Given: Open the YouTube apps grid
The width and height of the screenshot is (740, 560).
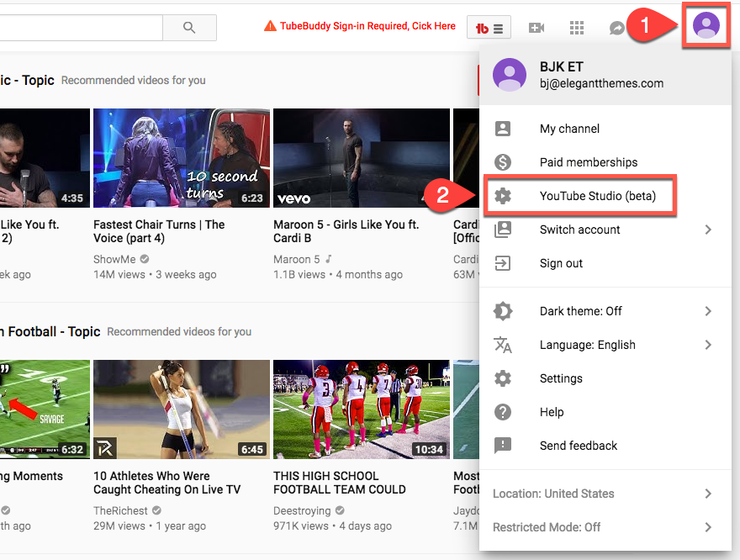Looking at the screenshot, I should point(576,27).
